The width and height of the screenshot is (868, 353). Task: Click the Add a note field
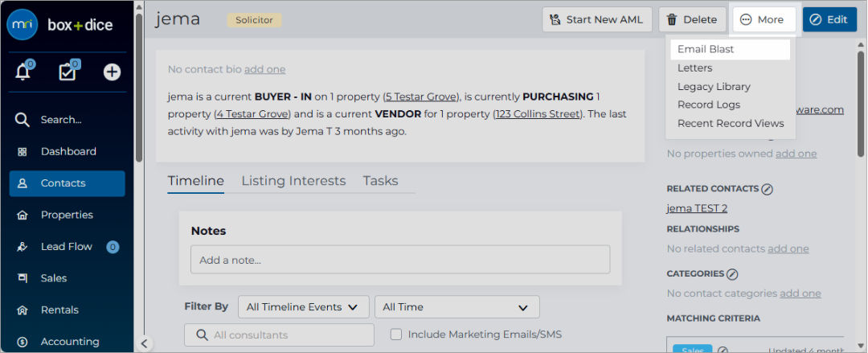400,260
